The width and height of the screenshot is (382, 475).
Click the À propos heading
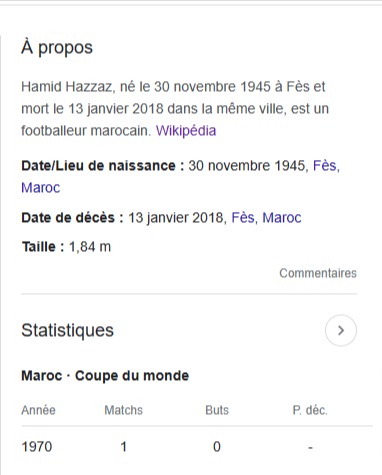(57, 47)
